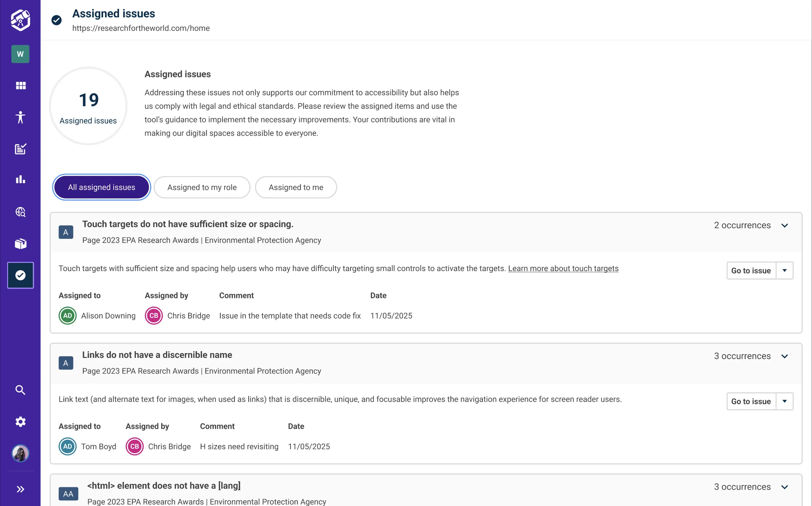This screenshot has height=506, width=812.
Task: Click the globe search icon in sidebar
Action: click(21, 212)
